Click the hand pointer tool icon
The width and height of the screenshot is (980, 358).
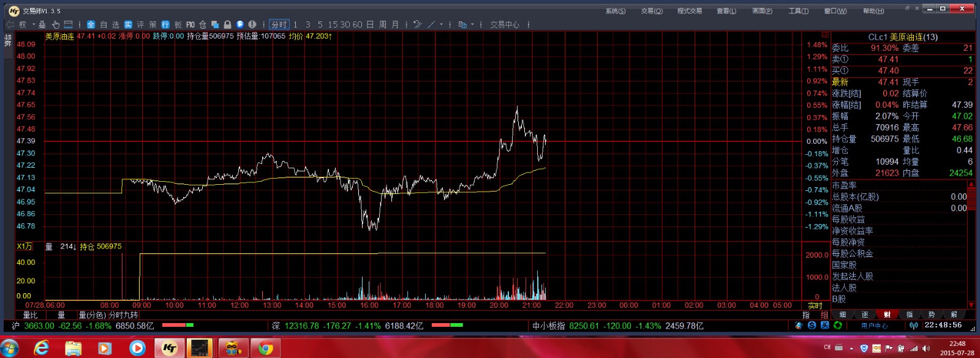coord(56,24)
